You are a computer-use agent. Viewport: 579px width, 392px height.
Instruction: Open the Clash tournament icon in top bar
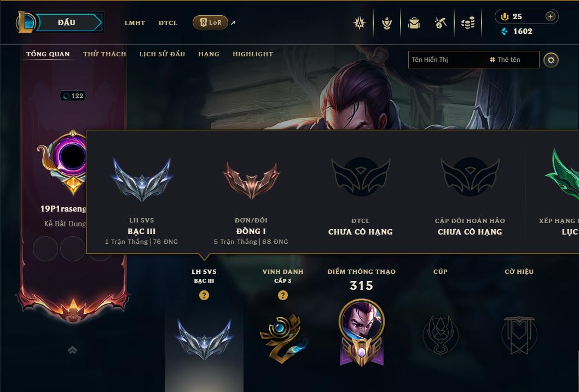point(360,23)
